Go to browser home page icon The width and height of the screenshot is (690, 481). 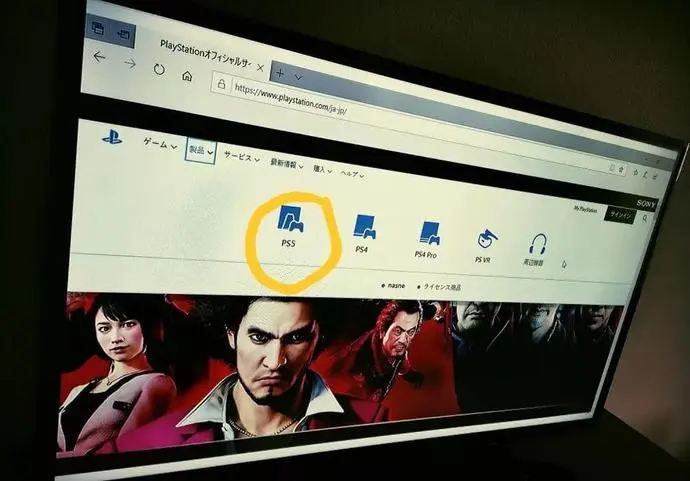(187, 76)
